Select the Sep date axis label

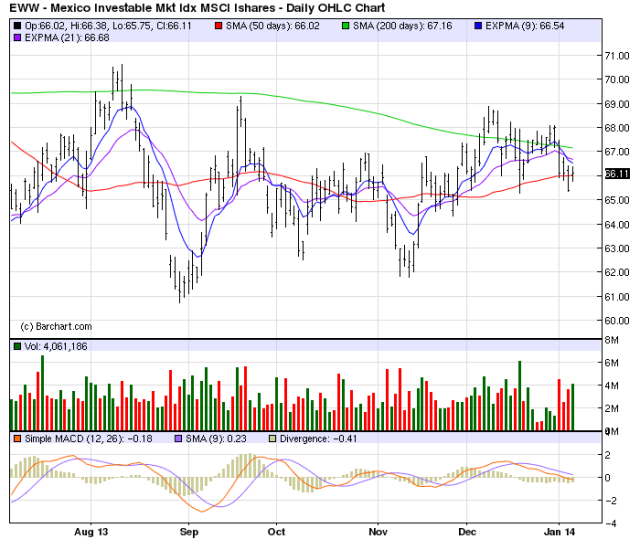tap(190, 534)
